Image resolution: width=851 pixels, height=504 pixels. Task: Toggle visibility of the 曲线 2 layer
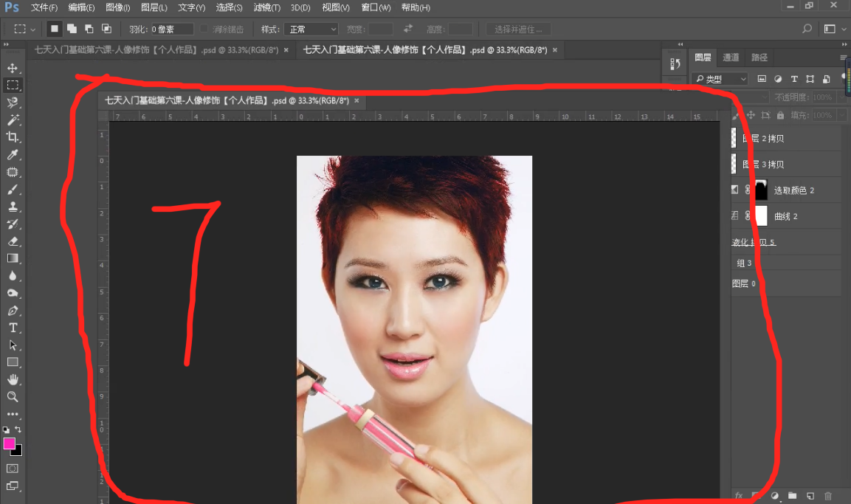pyautogui.click(x=734, y=216)
